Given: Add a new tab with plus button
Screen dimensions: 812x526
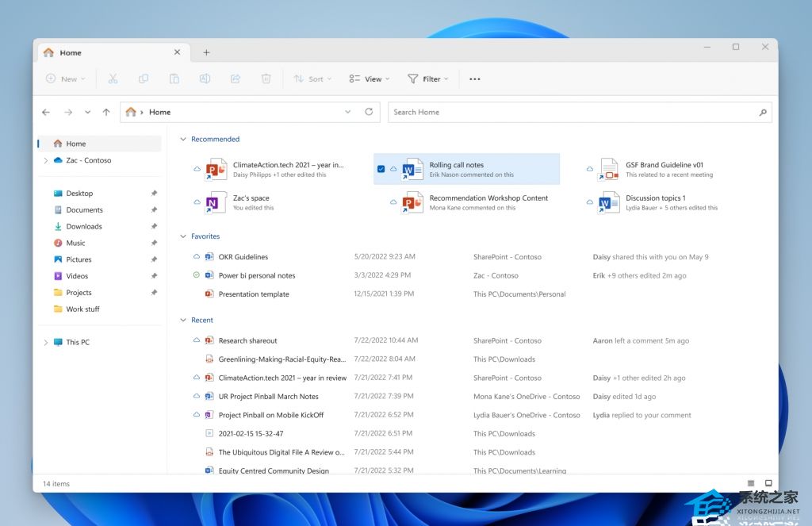Looking at the screenshot, I should [x=206, y=52].
